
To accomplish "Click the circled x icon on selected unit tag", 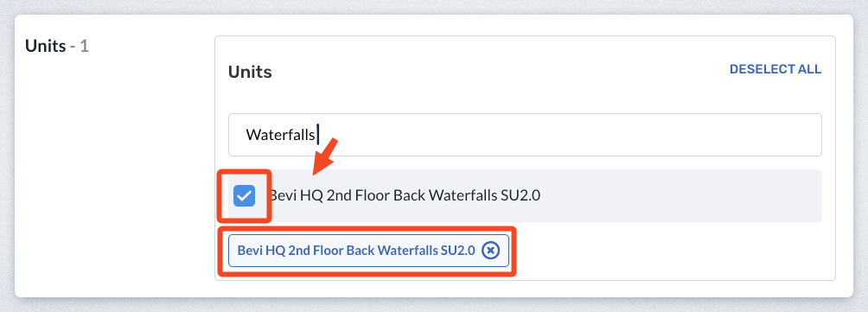I will point(490,251).
